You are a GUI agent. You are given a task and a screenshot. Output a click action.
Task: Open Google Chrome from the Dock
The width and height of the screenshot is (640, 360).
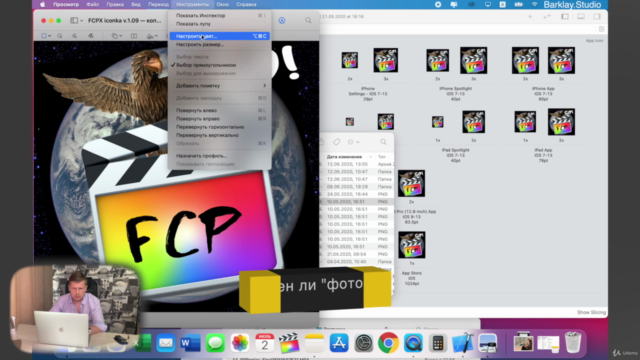coord(388,343)
